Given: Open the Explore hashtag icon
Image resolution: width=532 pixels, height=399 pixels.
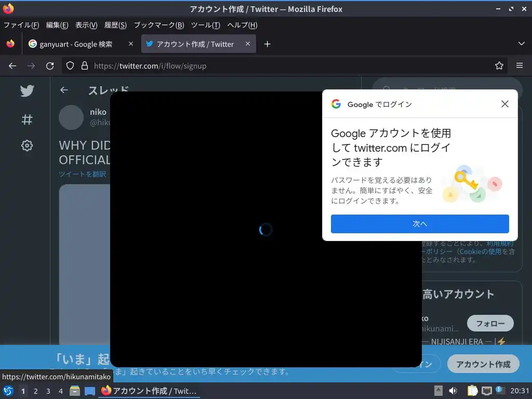Looking at the screenshot, I should point(27,119).
